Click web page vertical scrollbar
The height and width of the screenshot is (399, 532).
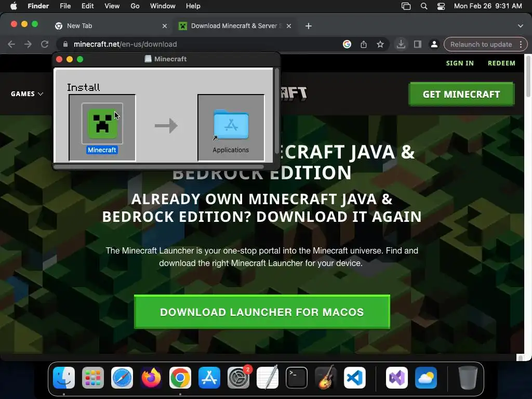point(528,76)
